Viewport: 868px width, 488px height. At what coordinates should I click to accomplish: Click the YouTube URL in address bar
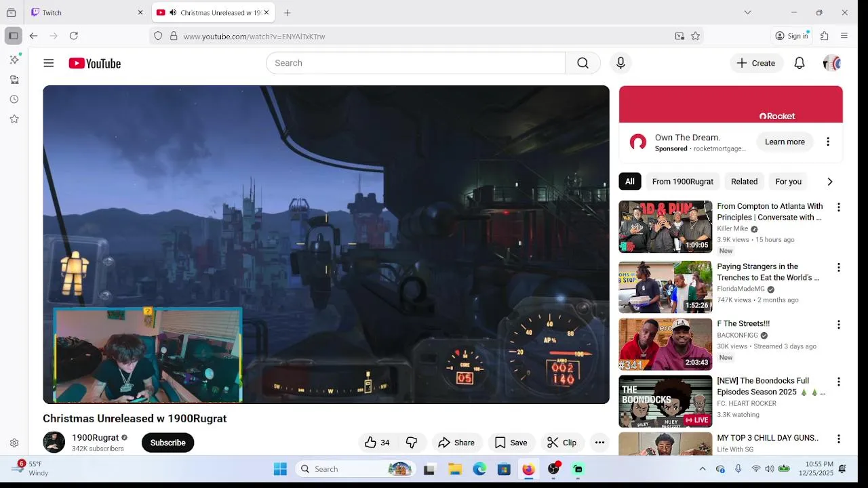pos(254,37)
